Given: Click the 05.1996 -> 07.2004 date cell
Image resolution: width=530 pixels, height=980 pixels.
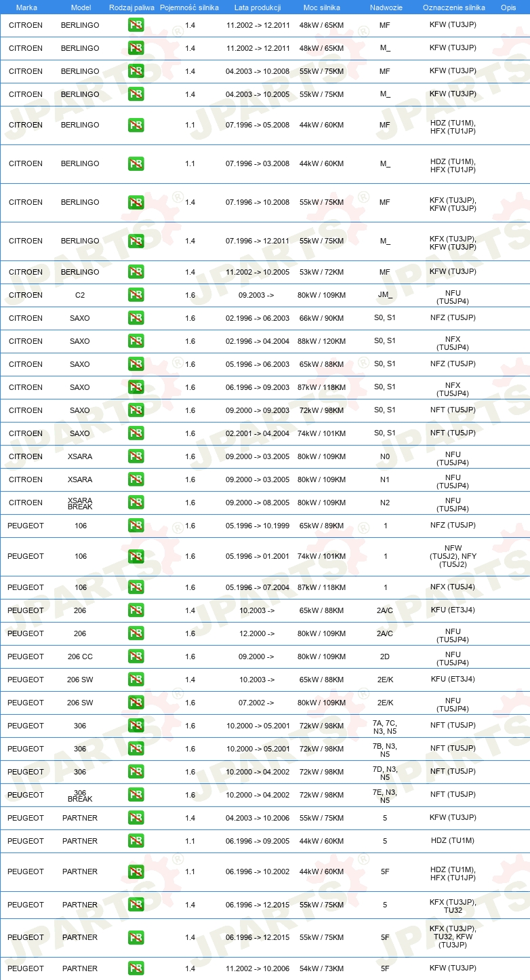Looking at the screenshot, I should pyautogui.click(x=258, y=587).
